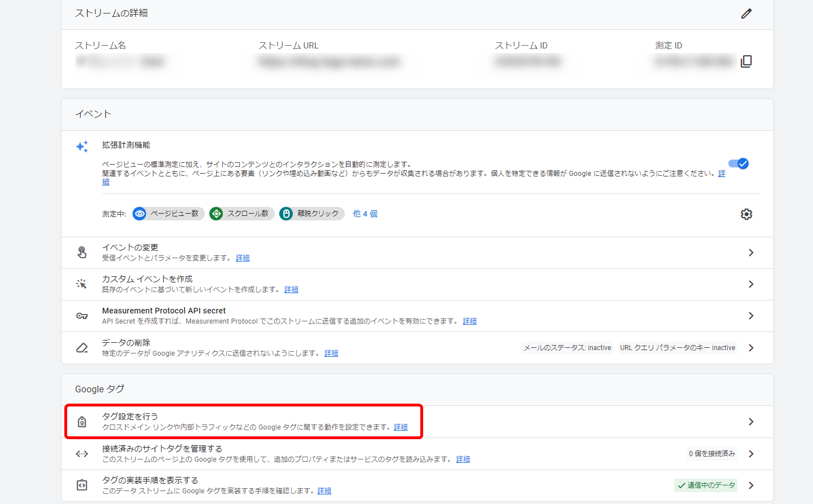Open 詳細 link under enhanced measurement description
813x504 pixels.
pyautogui.click(x=722, y=174)
